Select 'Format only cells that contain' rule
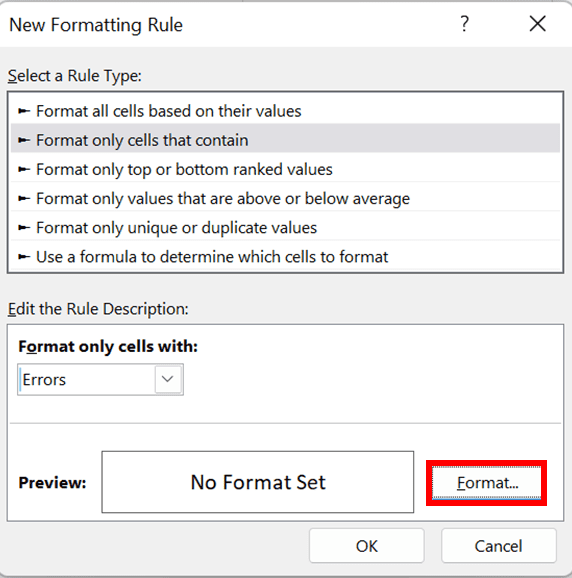This screenshot has height=578, width=572. (x=285, y=139)
